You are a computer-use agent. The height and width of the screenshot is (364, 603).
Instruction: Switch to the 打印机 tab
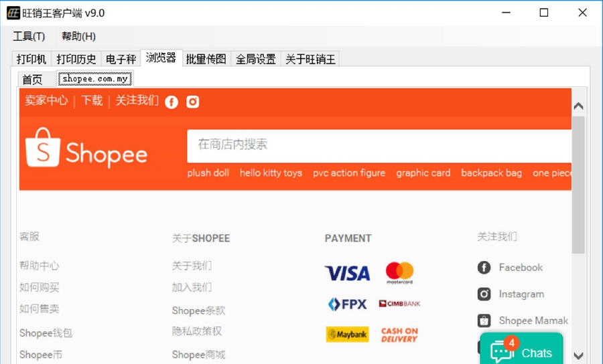(31, 59)
